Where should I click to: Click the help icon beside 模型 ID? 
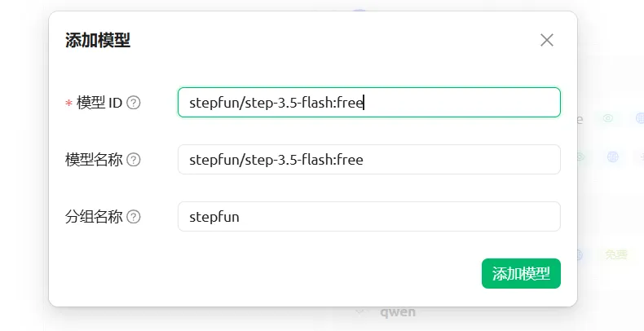(134, 103)
